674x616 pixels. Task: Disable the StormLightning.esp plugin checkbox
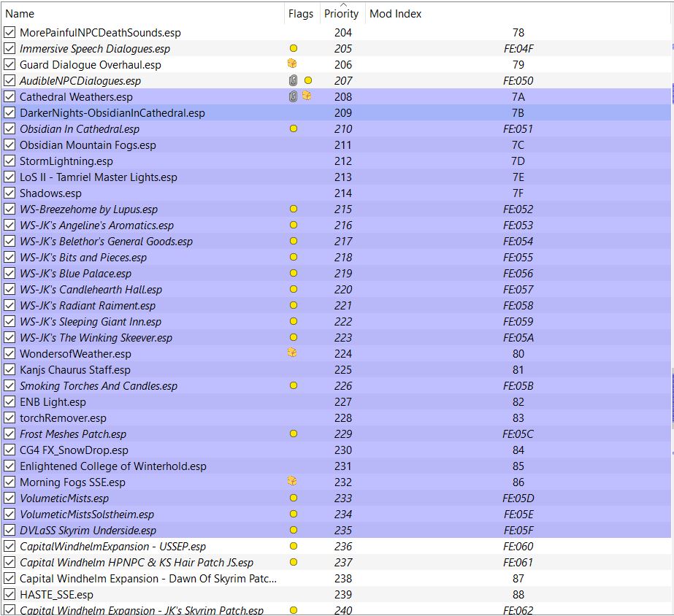(9, 161)
